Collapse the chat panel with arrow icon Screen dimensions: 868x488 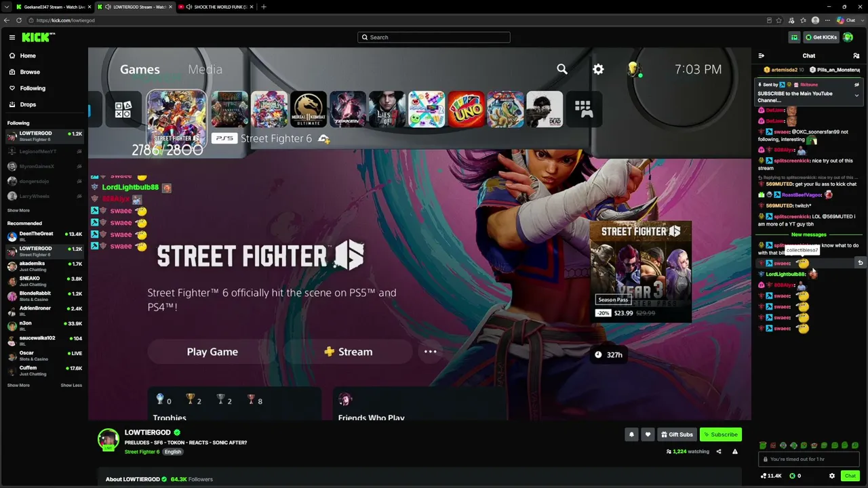762,56
